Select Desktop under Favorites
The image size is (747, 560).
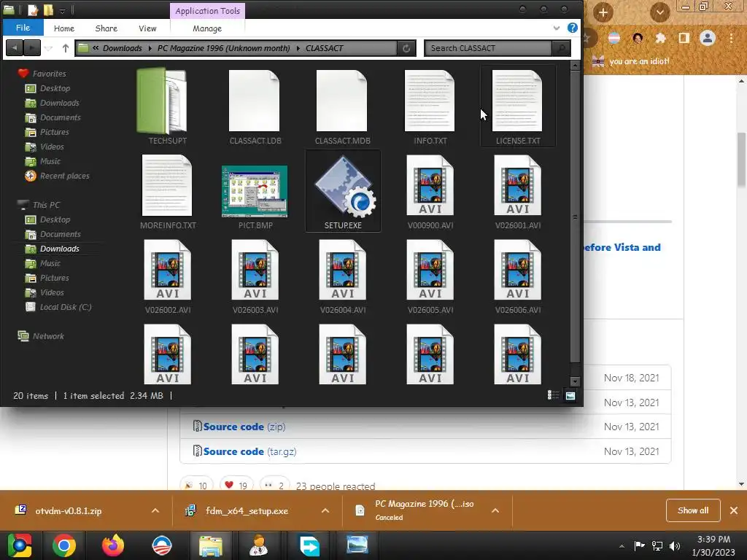coord(55,88)
